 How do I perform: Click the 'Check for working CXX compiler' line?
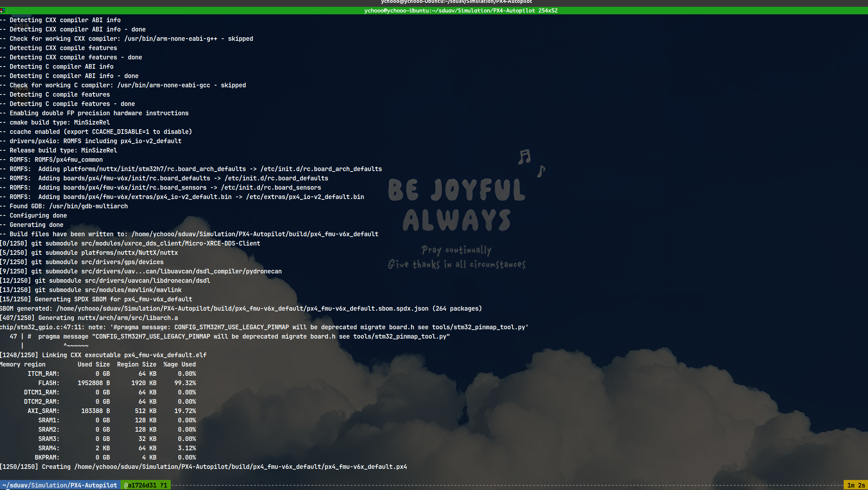(127, 39)
